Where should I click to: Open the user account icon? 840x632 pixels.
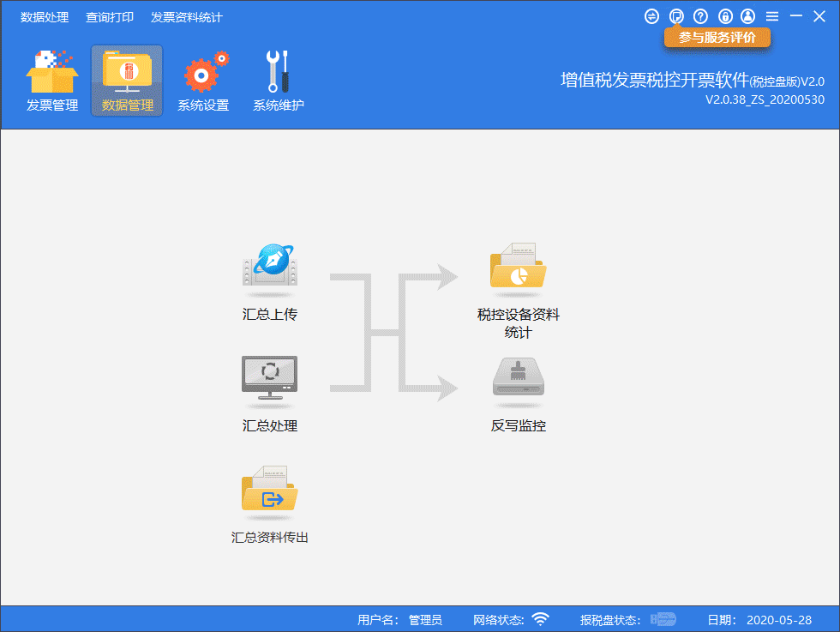pyautogui.click(x=748, y=15)
